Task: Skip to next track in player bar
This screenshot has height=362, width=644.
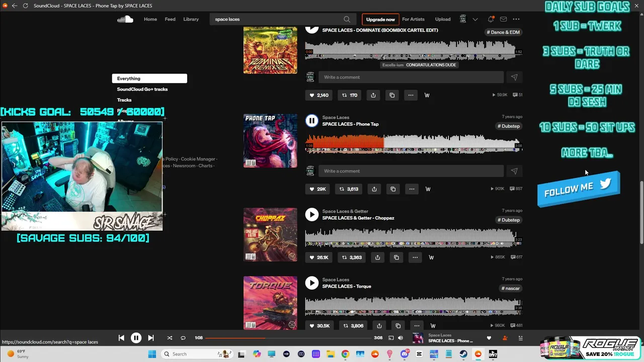Action: [151, 338]
